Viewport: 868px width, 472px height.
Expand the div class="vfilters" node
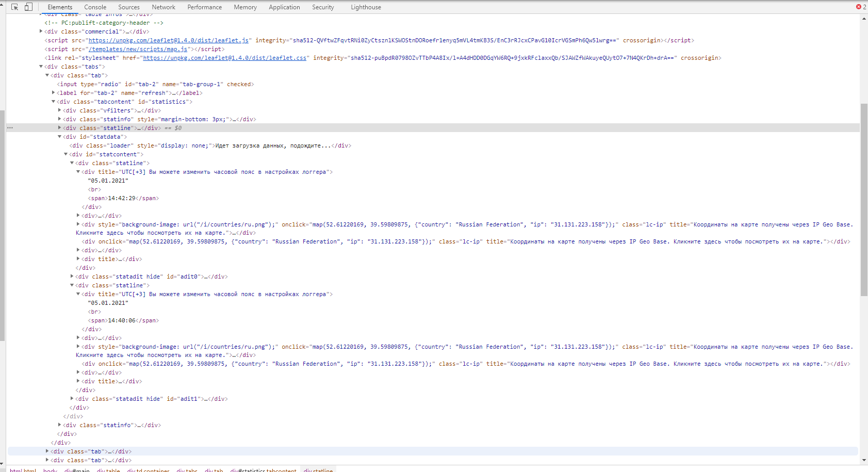(x=60, y=110)
